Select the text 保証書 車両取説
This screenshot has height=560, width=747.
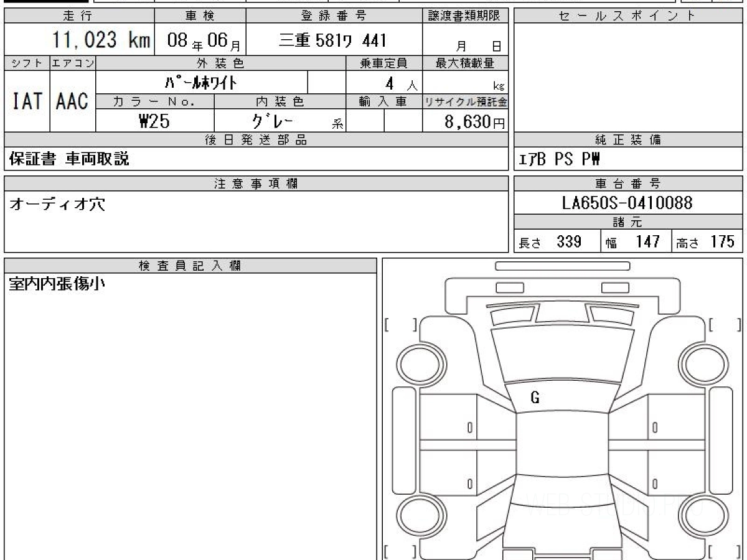(69, 159)
